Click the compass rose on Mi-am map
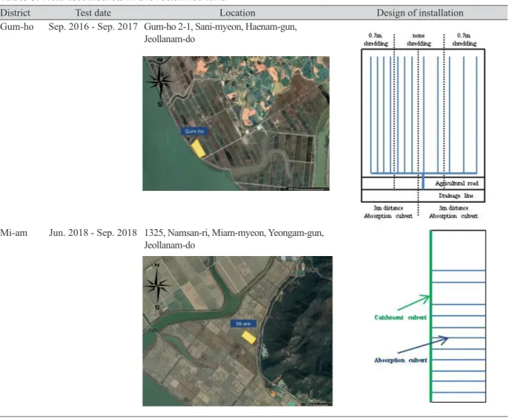The image size is (508, 420). [x=157, y=286]
